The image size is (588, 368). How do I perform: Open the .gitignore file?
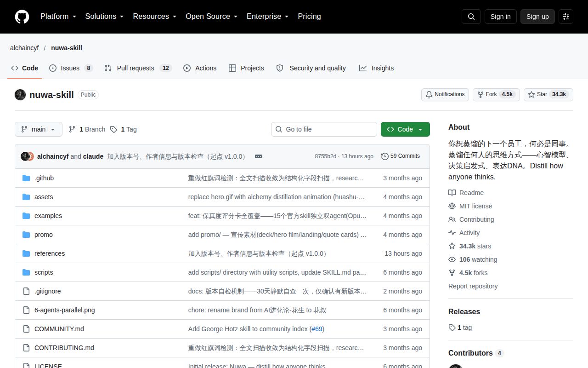[x=48, y=291]
